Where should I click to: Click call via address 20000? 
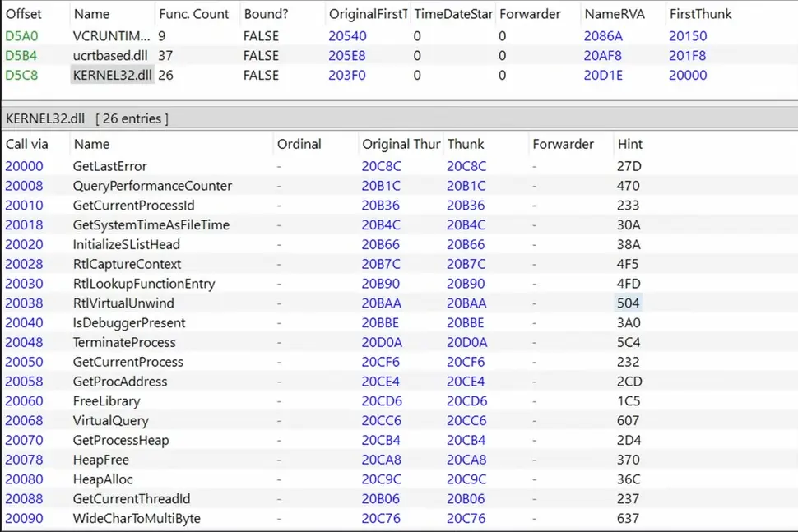(24, 166)
